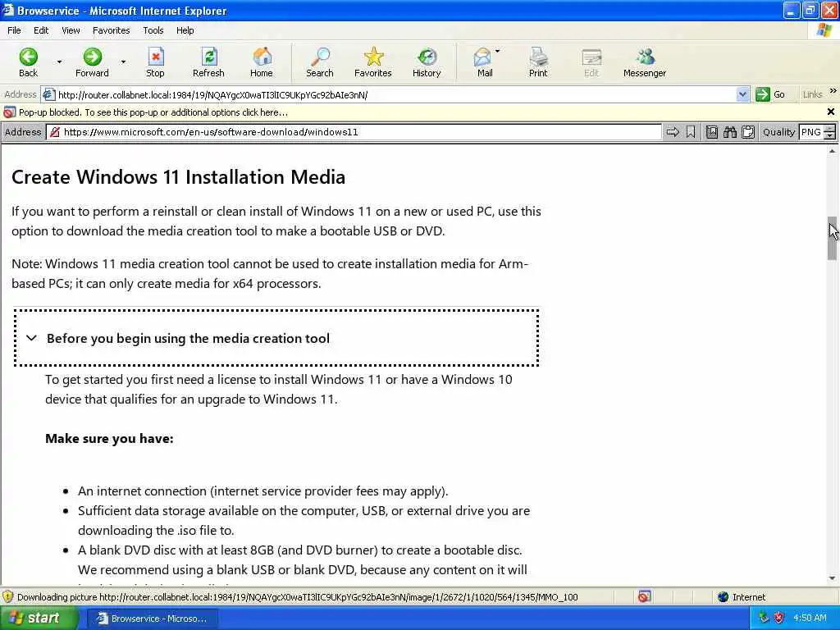Click the page scrollbar up arrow
Viewport: 840px width, 630px height.
[832, 152]
